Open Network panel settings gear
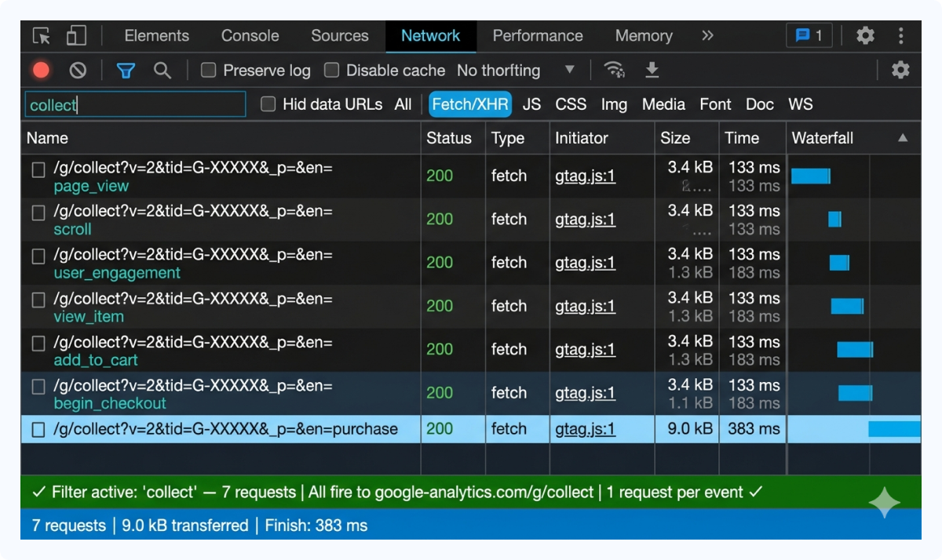The image size is (942, 560). tap(900, 70)
